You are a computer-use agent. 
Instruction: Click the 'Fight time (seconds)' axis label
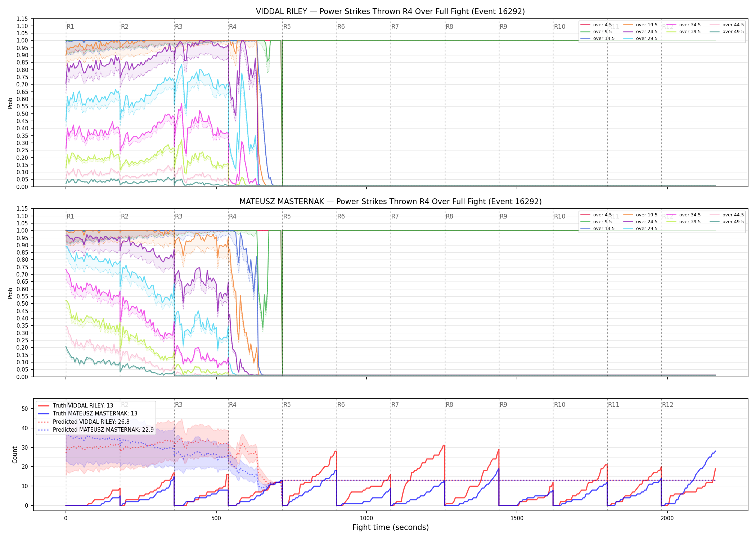[x=391, y=527]
